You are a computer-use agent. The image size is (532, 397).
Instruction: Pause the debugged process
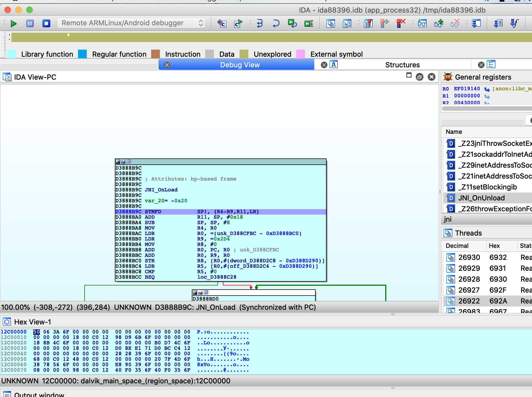point(30,23)
